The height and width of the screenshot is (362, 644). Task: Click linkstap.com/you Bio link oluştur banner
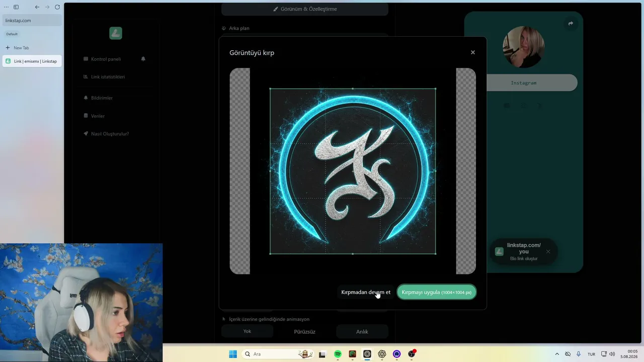pos(523,251)
